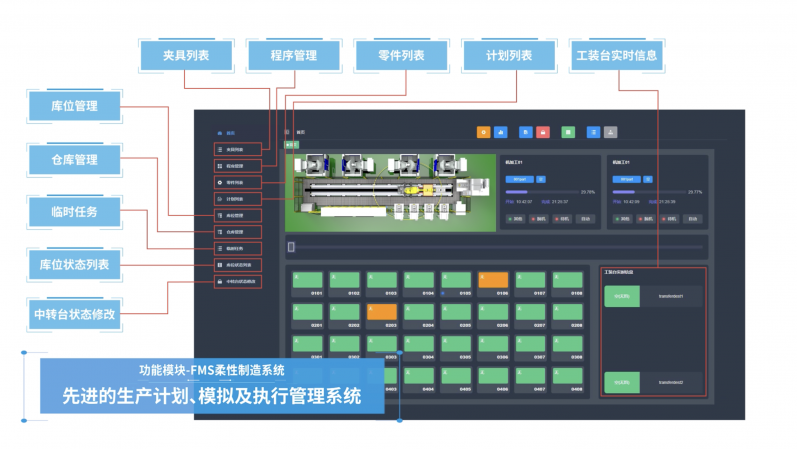Image resolution: width=797 pixels, height=449 pixels.
Task: Select orange storage slot 0203
Action: click(x=382, y=312)
